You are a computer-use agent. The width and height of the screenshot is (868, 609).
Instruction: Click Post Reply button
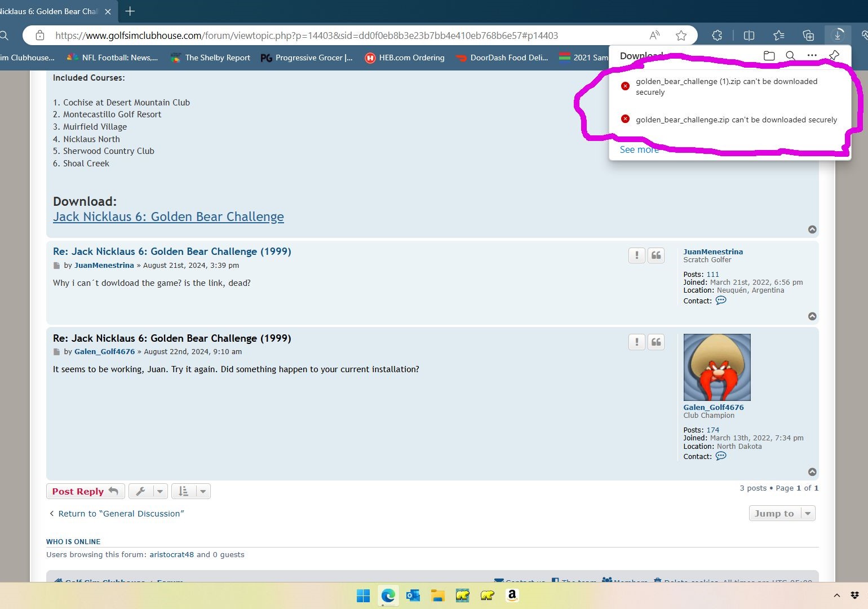[85, 491]
